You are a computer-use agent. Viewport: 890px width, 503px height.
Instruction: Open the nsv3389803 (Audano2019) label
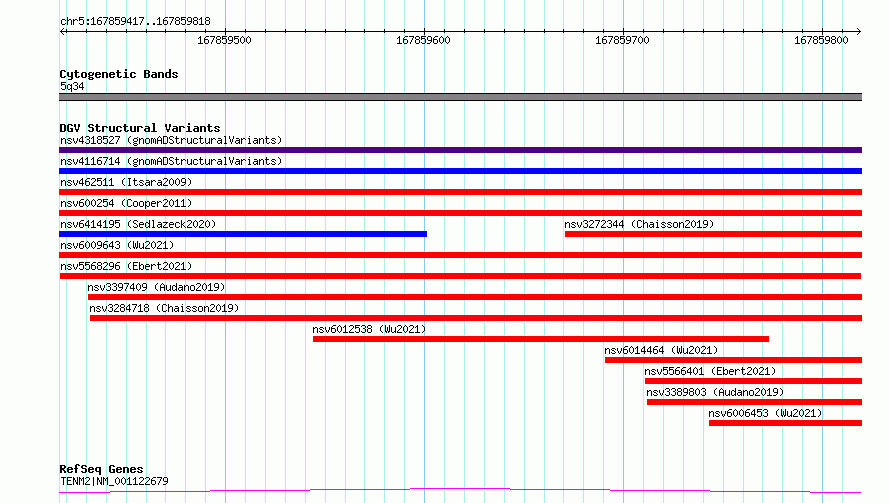(x=715, y=392)
